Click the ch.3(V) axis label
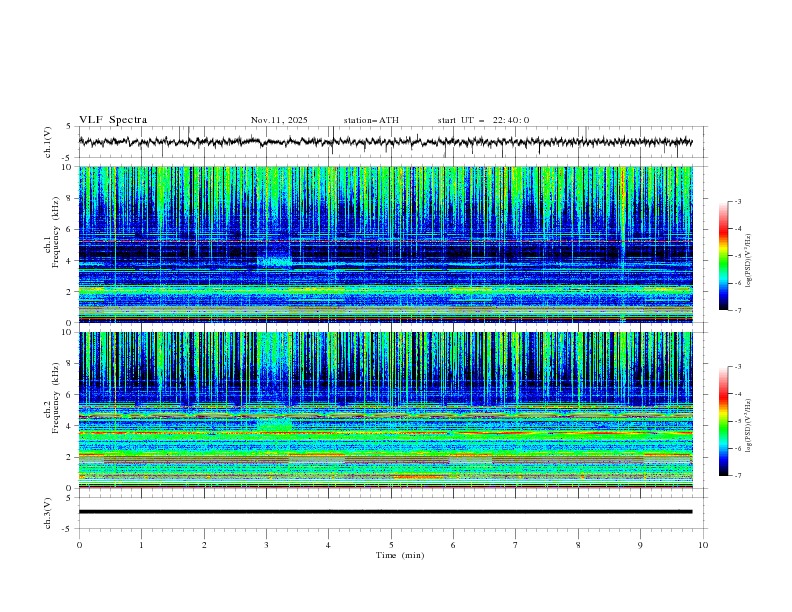 pos(48,511)
